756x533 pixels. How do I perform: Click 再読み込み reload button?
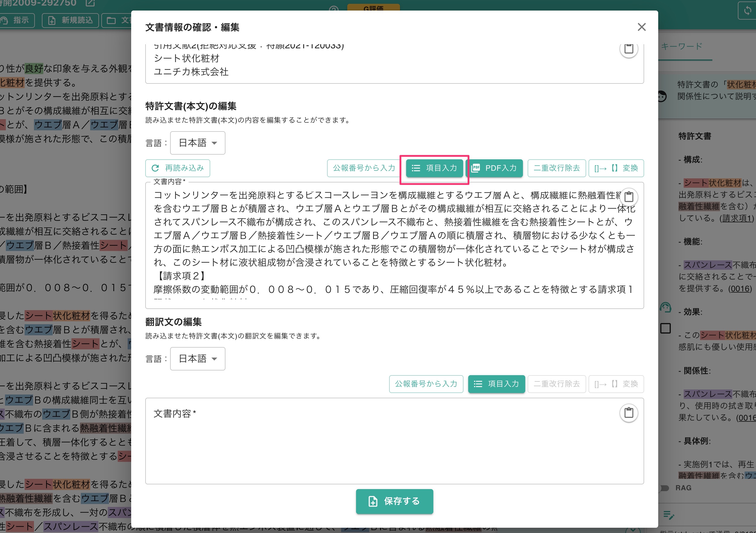[177, 168]
